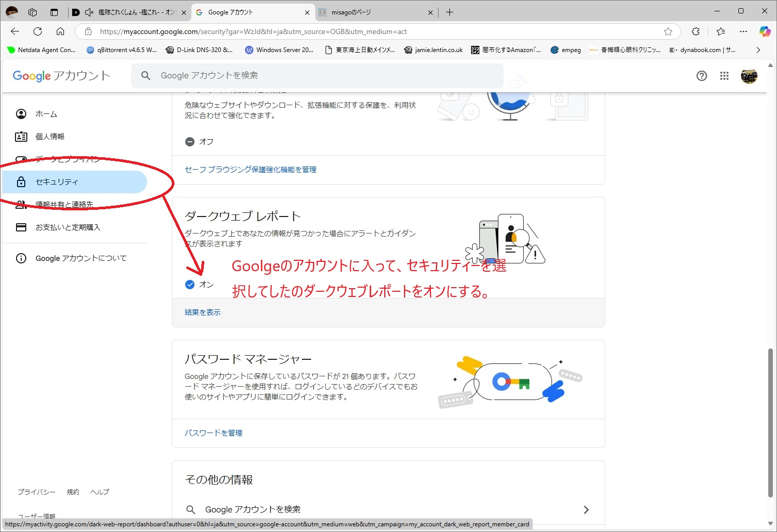Open the dynabook.com bookmark
The height and width of the screenshot is (532, 777).
click(702, 50)
